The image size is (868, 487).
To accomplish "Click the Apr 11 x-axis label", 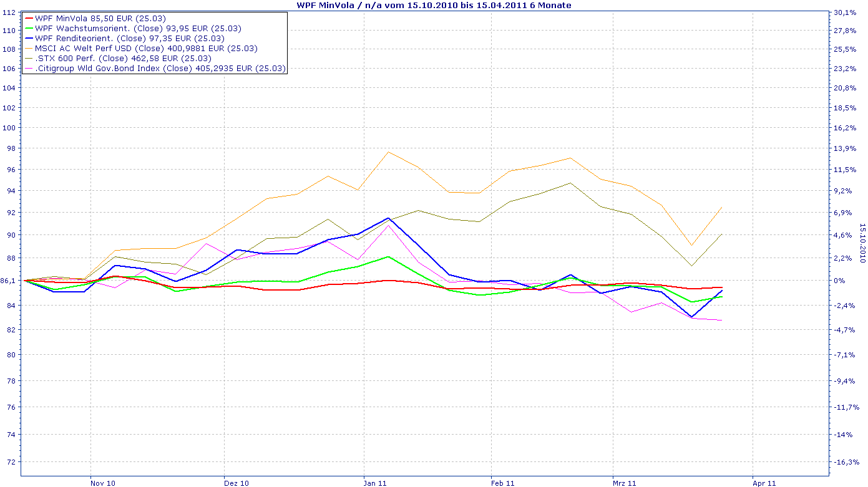I will tap(764, 483).
